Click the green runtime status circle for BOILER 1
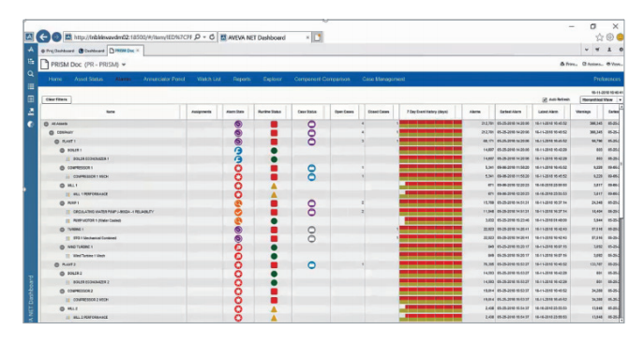This screenshot has width=644, height=344. click(x=274, y=150)
